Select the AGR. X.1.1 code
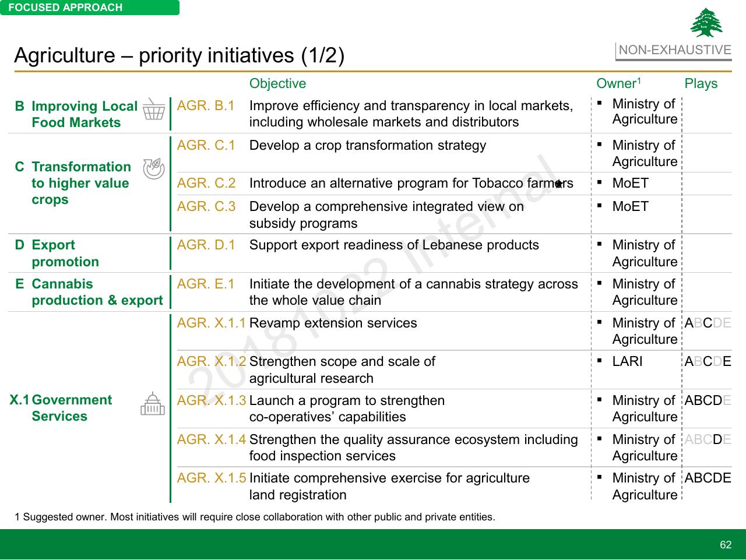The width and height of the screenshot is (746, 560). [212, 323]
